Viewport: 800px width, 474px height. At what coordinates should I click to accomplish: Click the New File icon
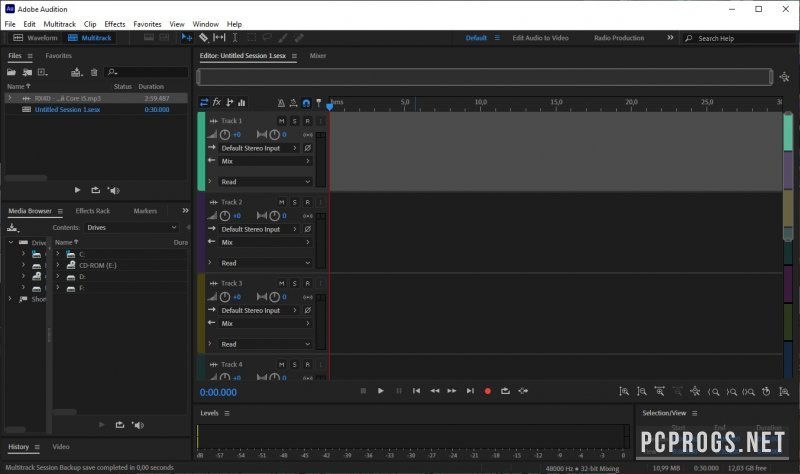43,72
